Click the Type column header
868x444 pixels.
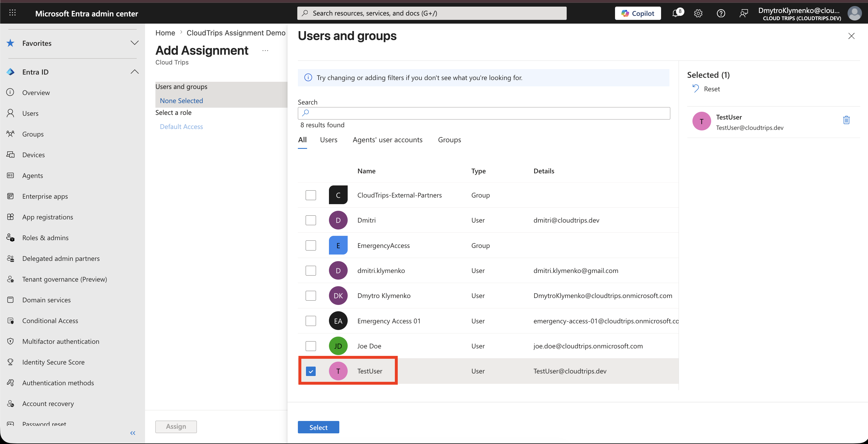pyautogui.click(x=478, y=171)
